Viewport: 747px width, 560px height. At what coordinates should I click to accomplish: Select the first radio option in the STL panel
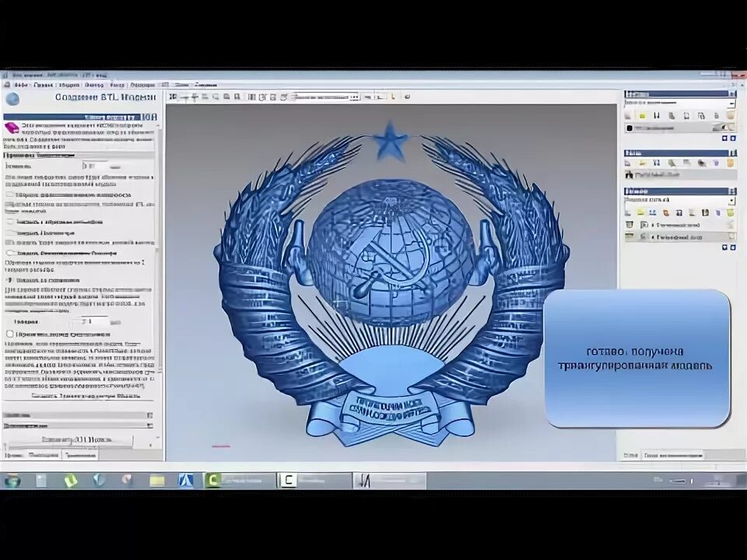[9, 222]
